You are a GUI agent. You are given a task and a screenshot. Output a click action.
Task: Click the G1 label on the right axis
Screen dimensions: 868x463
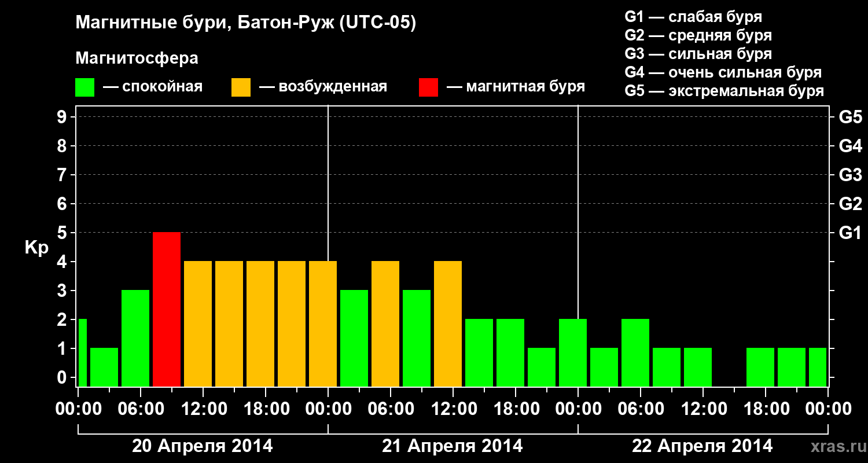coord(850,233)
